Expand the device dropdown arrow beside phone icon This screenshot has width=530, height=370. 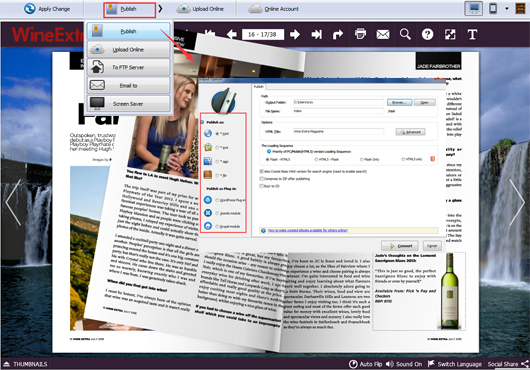[x=507, y=9]
